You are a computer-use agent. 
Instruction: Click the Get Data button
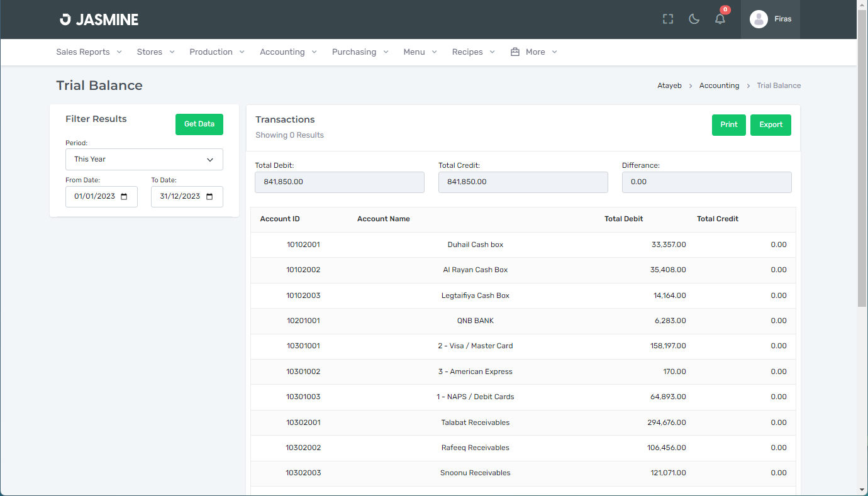coord(199,124)
